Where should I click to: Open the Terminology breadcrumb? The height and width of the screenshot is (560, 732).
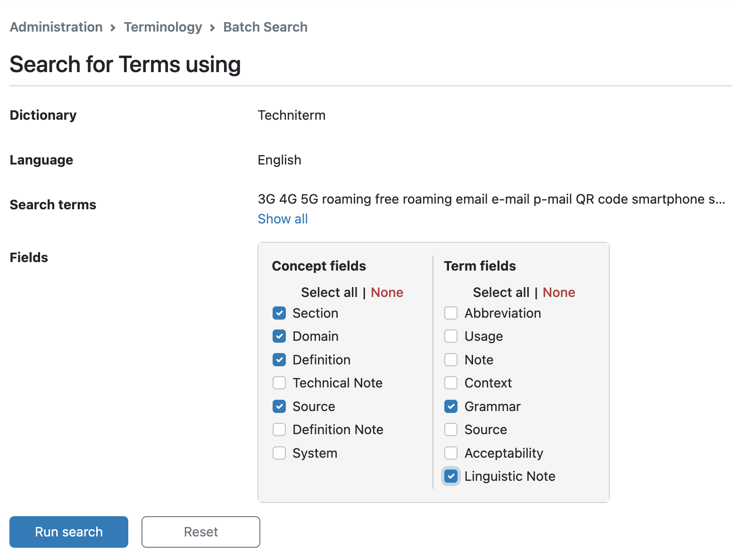coord(163,27)
